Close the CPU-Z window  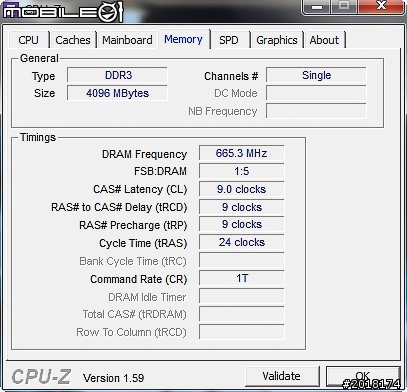pos(381,7)
